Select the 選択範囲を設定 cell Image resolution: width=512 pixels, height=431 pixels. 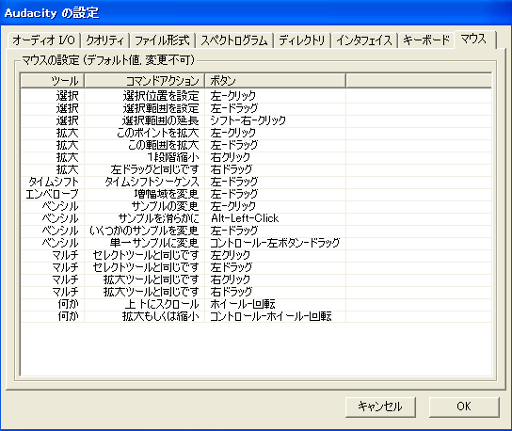tap(144, 108)
